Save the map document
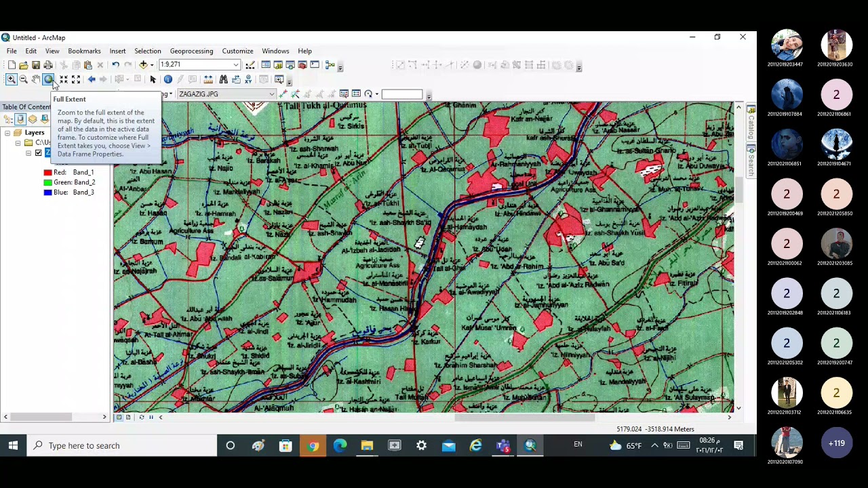Screen dimensions: 868x488 [36, 65]
